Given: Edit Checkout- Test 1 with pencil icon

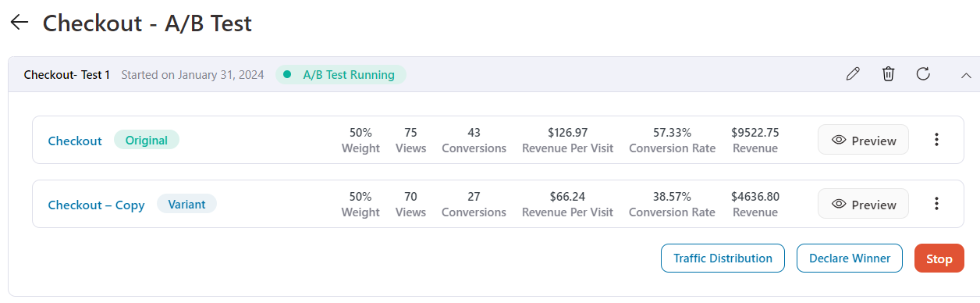Looking at the screenshot, I should click(853, 74).
